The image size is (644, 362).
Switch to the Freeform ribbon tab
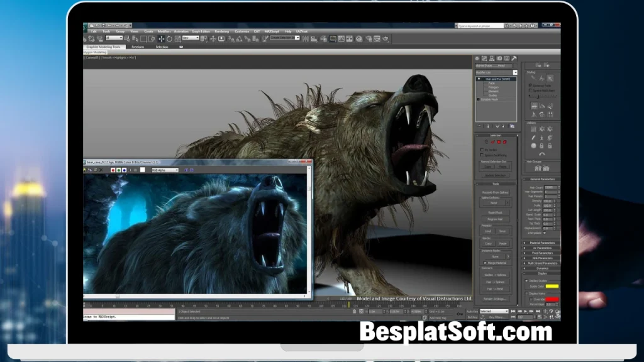click(x=138, y=47)
